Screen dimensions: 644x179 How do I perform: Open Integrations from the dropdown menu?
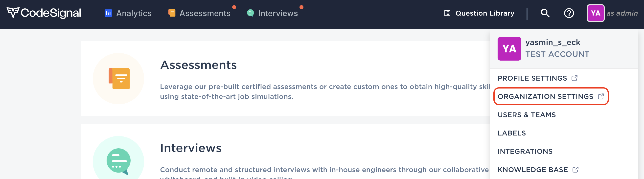pyautogui.click(x=525, y=151)
